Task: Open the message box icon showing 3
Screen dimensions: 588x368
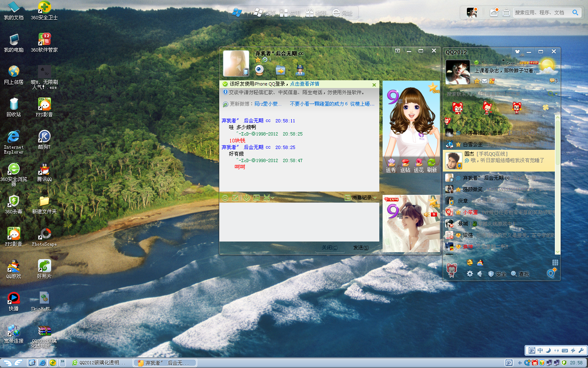Action: pos(554,81)
